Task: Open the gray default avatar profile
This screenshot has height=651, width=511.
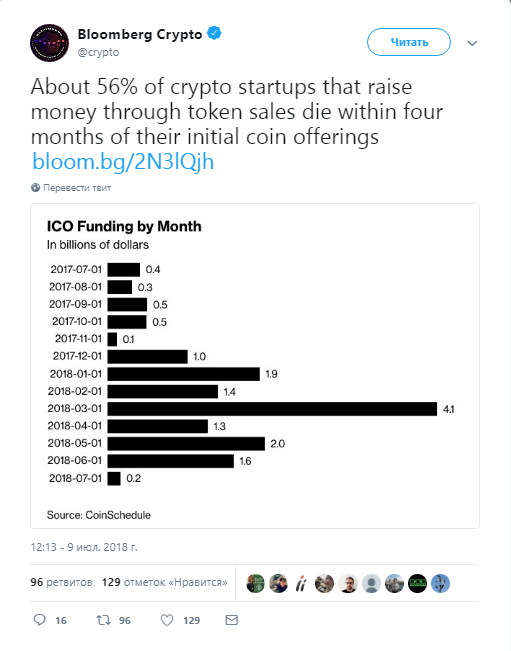Action: coord(372,583)
